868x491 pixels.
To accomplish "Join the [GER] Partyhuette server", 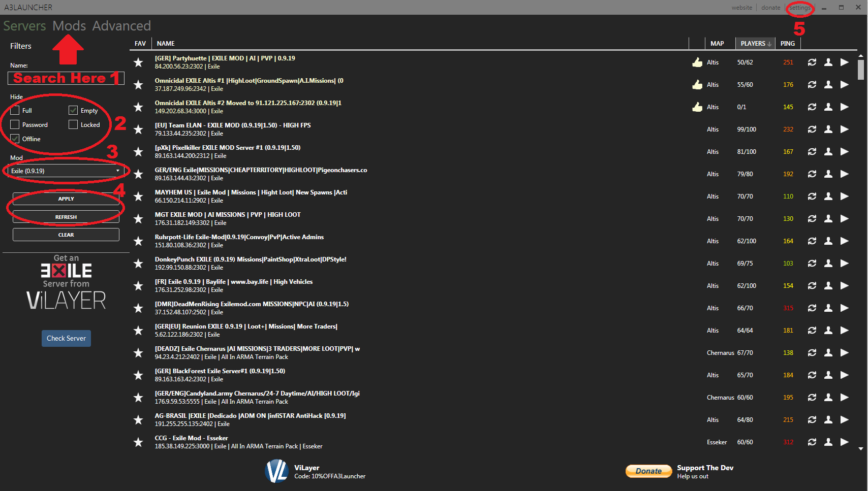I will coord(845,62).
